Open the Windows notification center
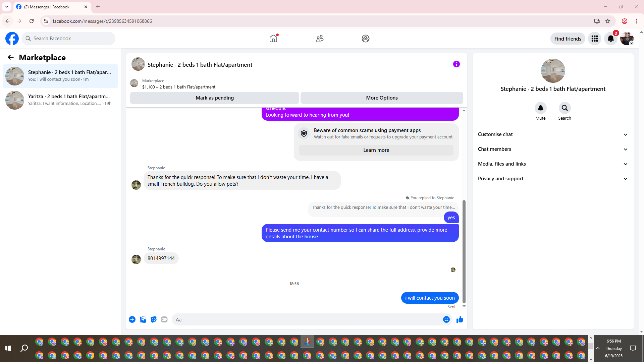 tap(633, 349)
